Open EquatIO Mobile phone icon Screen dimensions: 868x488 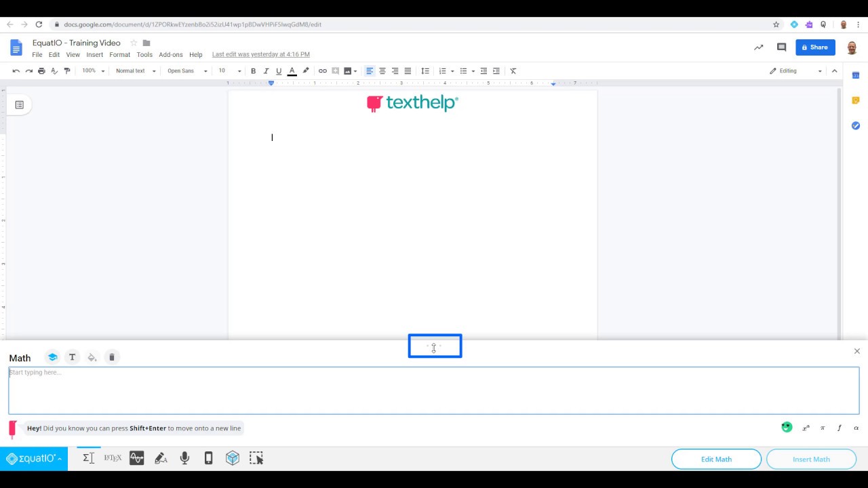[209, 458]
